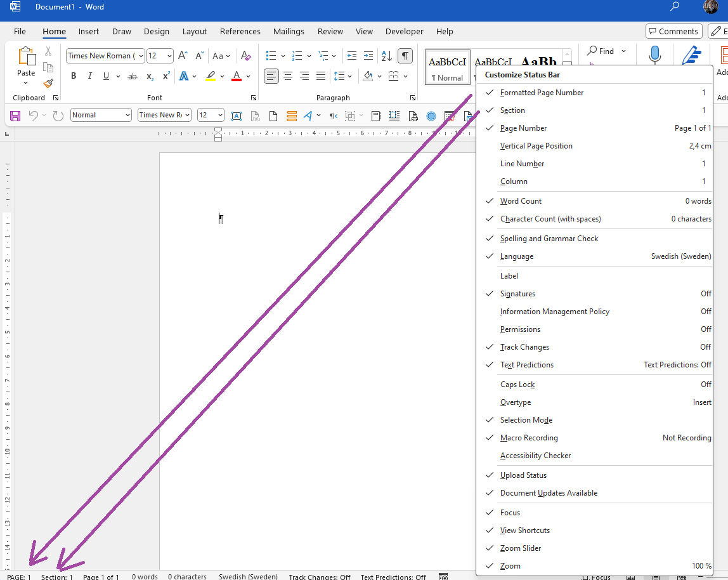Click the Sort icon in Paragraph group

pos(386,56)
